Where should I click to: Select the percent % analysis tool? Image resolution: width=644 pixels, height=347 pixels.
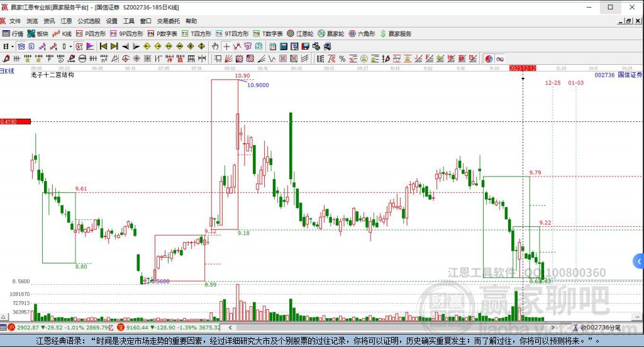[342, 59]
